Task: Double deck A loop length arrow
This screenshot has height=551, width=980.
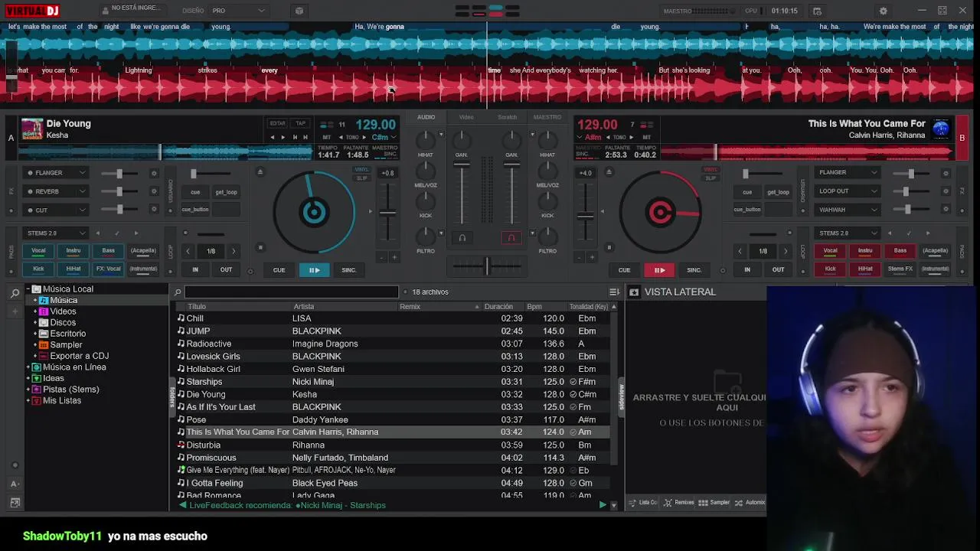Action: tap(234, 251)
